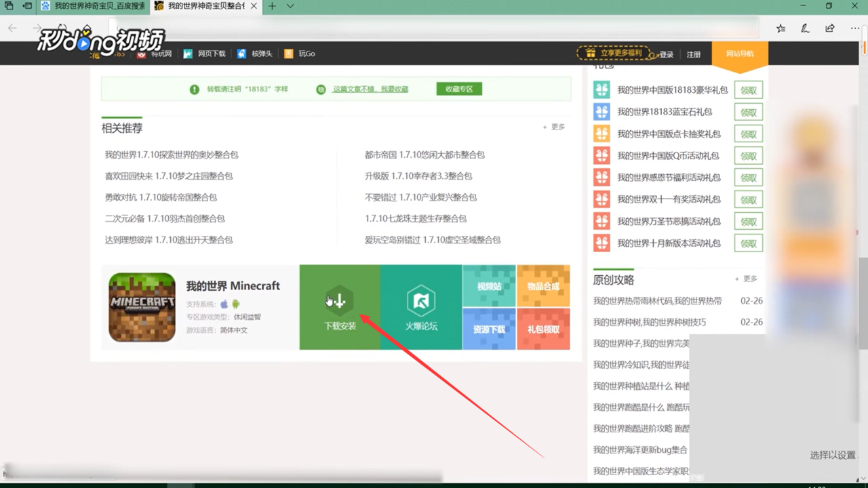Click gift icon beside 双十一有奖活动礼包
Viewport: 868px width, 488px height.
[x=601, y=199]
